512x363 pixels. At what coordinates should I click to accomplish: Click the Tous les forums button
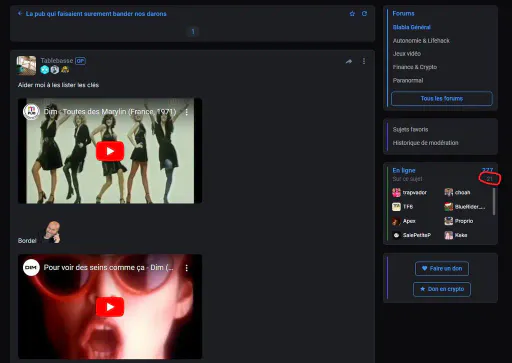[x=442, y=98]
